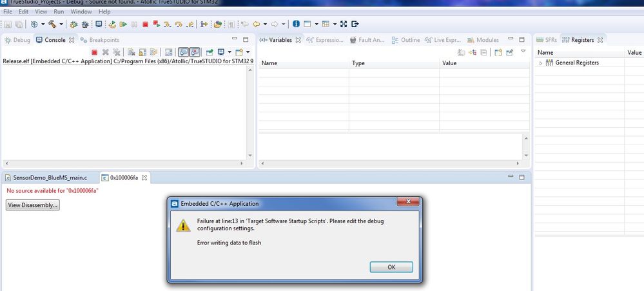Image resolution: width=644 pixels, height=291 pixels.
Task: Click the Debug bug icon in main toolbar
Action: point(73,25)
